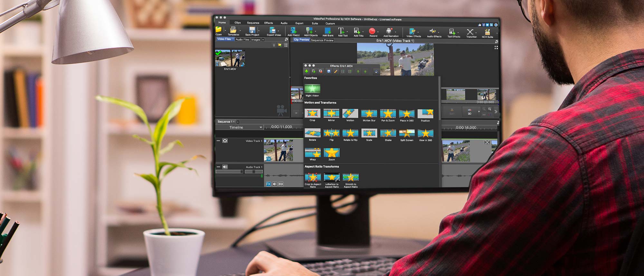Click the Record red button in toolbar

click(372, 31)
